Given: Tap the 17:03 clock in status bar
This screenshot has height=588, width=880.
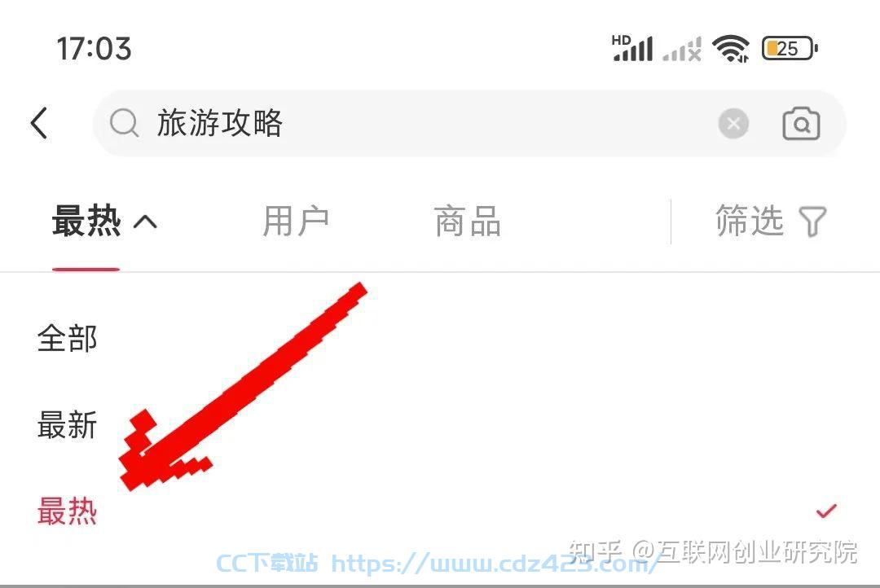Looking at the screenshot, I should tap(94, 48).
